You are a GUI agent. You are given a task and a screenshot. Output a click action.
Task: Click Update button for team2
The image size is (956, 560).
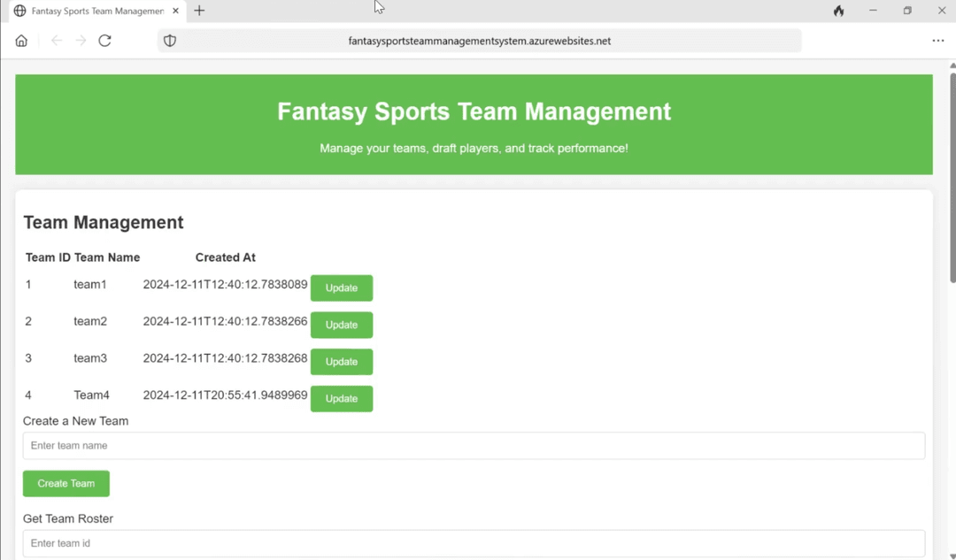[341, 325]
